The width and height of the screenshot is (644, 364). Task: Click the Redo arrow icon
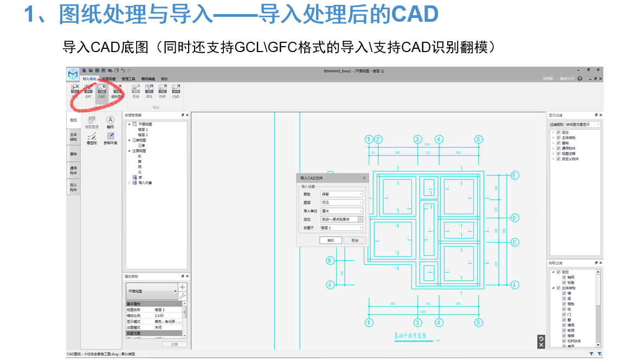click(130, 71)
